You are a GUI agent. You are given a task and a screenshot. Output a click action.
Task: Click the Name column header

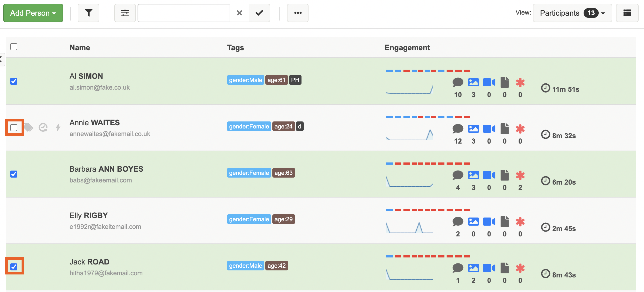point(80,47)
